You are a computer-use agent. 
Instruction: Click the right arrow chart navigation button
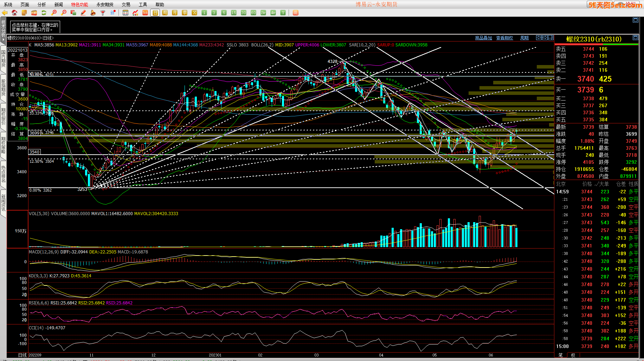pos(545,38)
